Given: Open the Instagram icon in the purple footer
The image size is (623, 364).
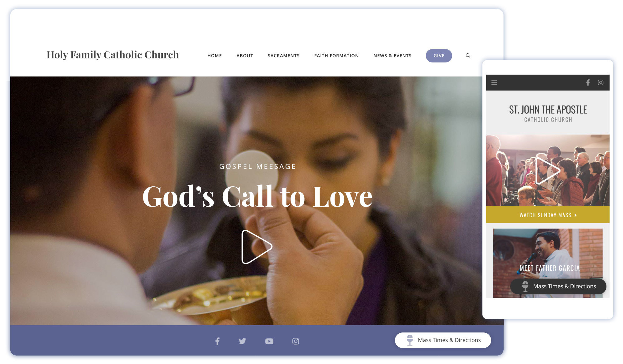Looking at the screenshot, I should coord(296,341).
